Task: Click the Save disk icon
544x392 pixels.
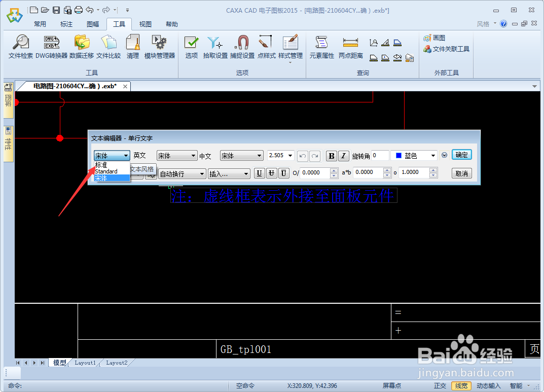Action: coord(56,10)
